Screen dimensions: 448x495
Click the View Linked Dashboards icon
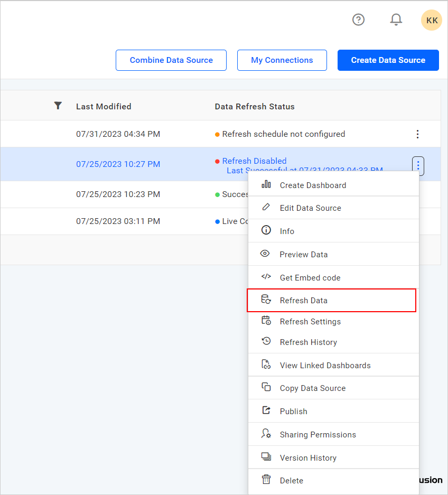(266, 365)
